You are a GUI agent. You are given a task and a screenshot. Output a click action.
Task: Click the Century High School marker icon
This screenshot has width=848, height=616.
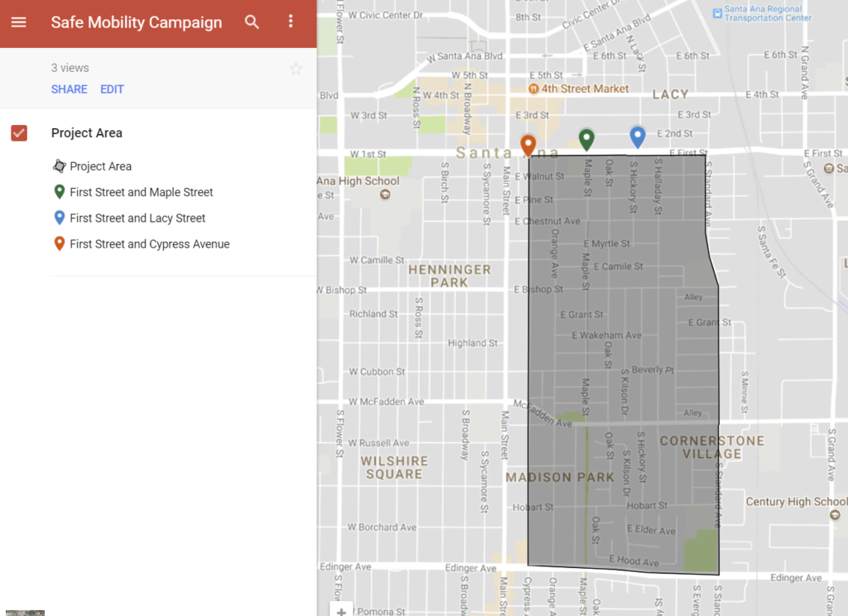(x=835, y=515)
